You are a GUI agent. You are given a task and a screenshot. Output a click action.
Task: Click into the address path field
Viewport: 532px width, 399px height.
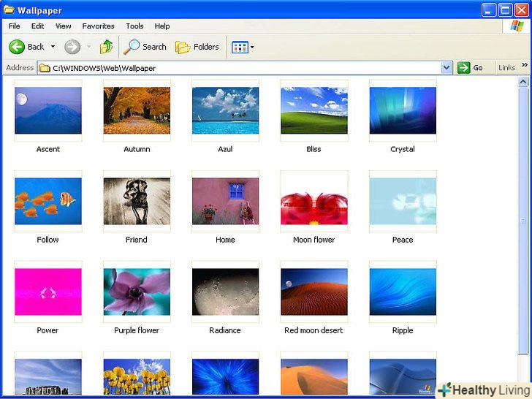tap(239, 68)
